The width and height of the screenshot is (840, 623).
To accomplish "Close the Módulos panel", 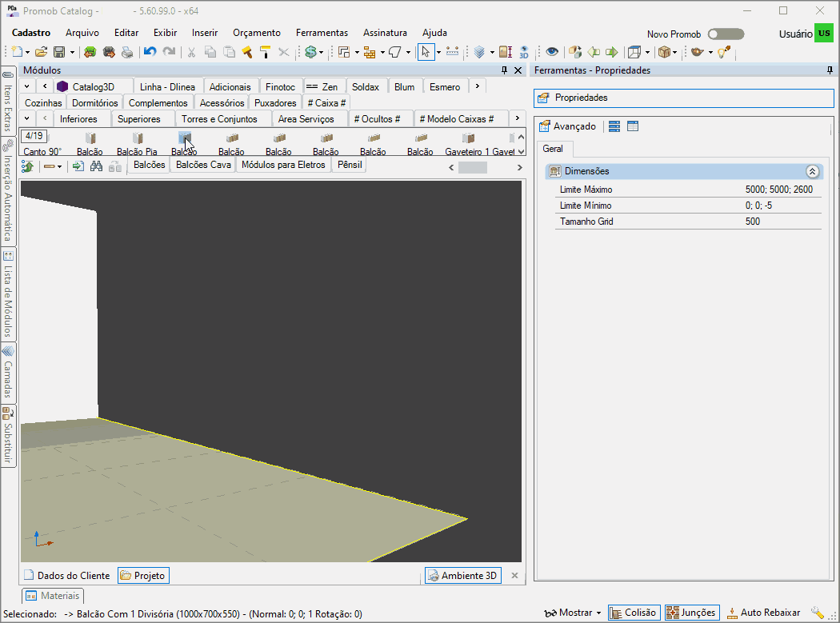I will point(518,70).
